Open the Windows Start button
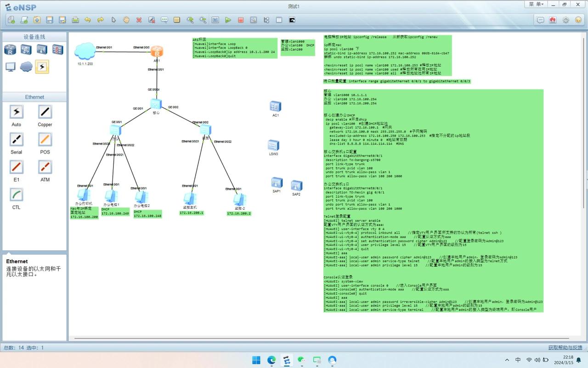The height and width of the screenshot is (368, 588). pos(256,360)
